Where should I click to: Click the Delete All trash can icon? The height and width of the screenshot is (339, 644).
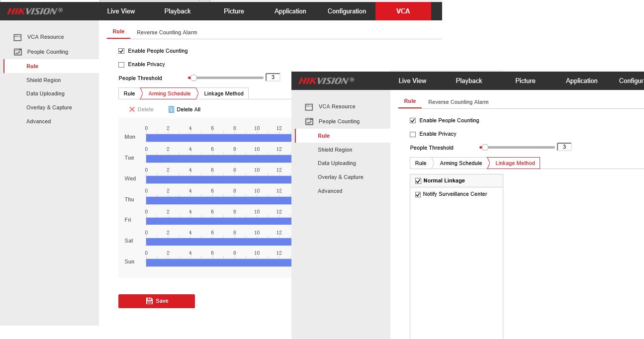pyautogui.click(x=171, y=109)
